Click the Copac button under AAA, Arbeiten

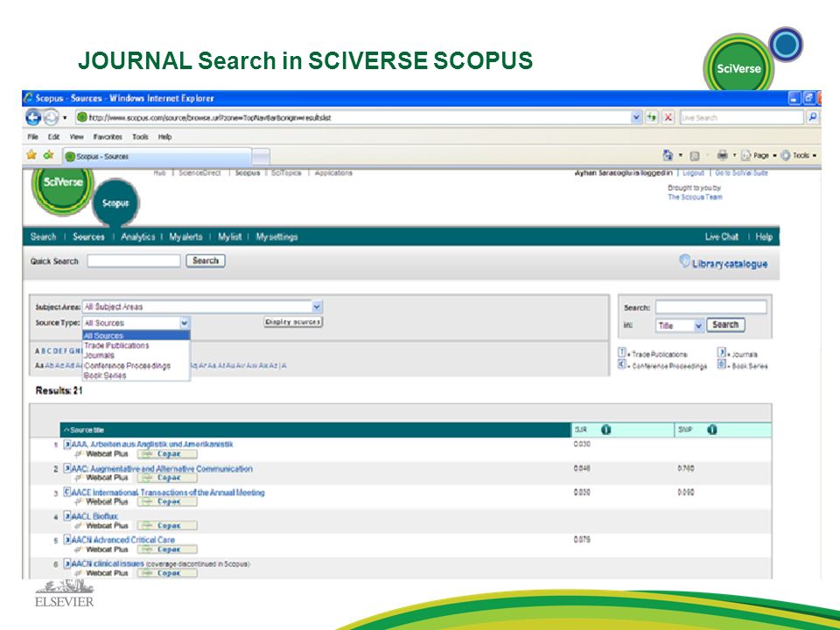[x=167, y=454]
